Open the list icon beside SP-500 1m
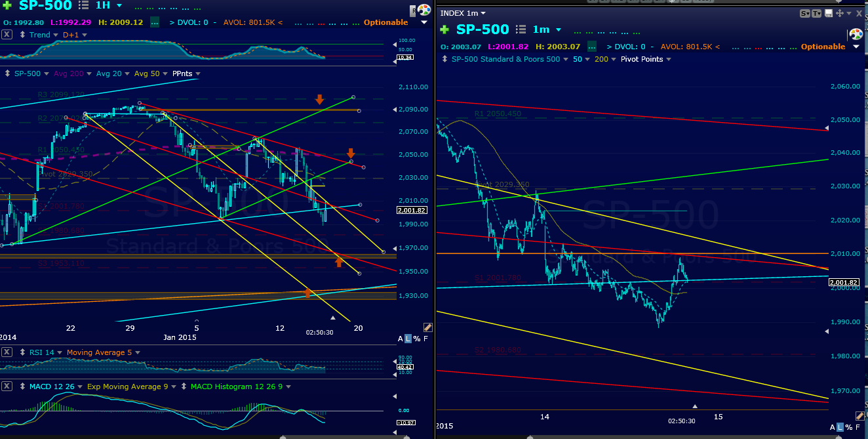The height and width of the screenshot is (439, 868). pos(522,30)
